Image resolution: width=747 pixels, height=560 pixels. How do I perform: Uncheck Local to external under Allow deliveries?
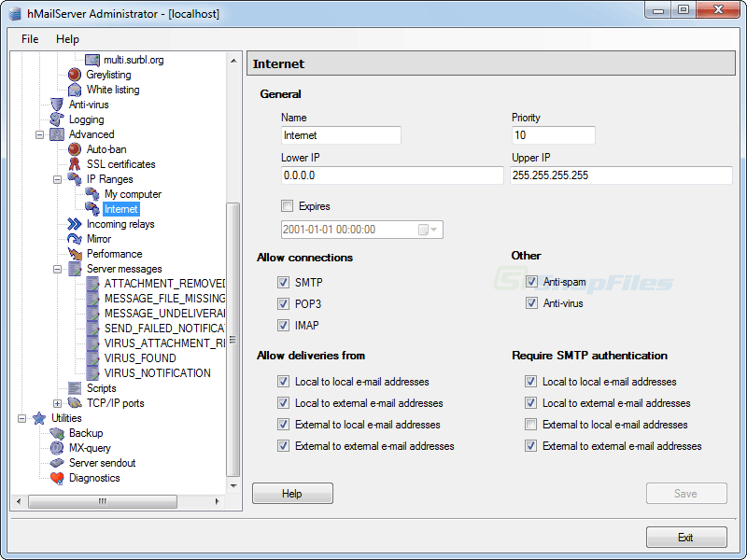pyautogui.click(x=284, y=403)
